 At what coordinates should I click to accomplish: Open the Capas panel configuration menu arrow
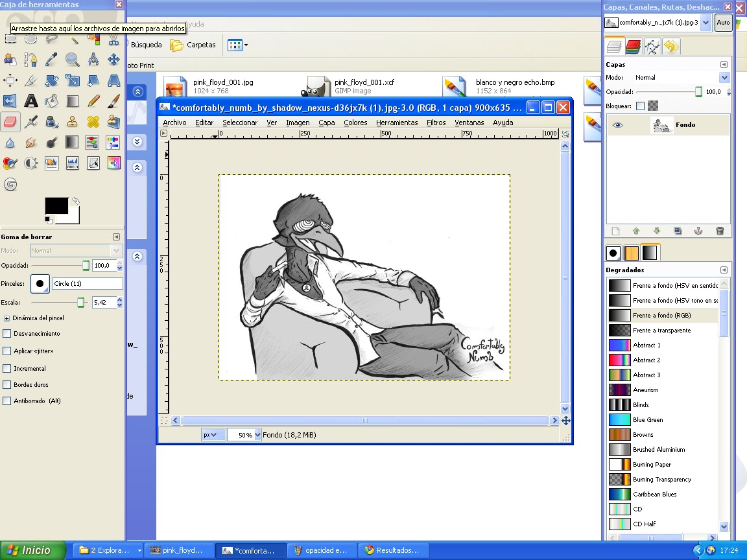point(724,64)
